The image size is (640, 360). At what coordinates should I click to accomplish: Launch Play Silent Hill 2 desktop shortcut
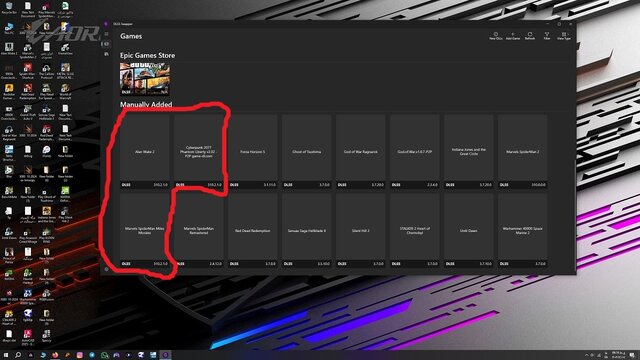[x=65, y=215]
